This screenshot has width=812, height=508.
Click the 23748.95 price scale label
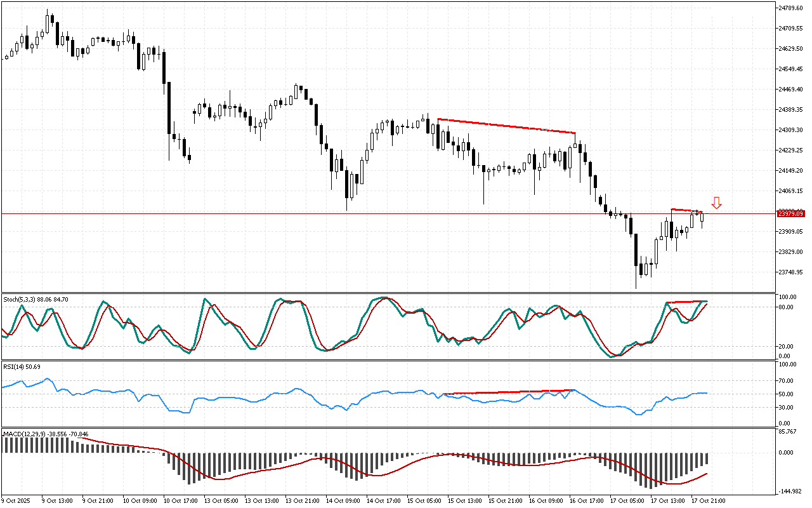pos(790,272)
